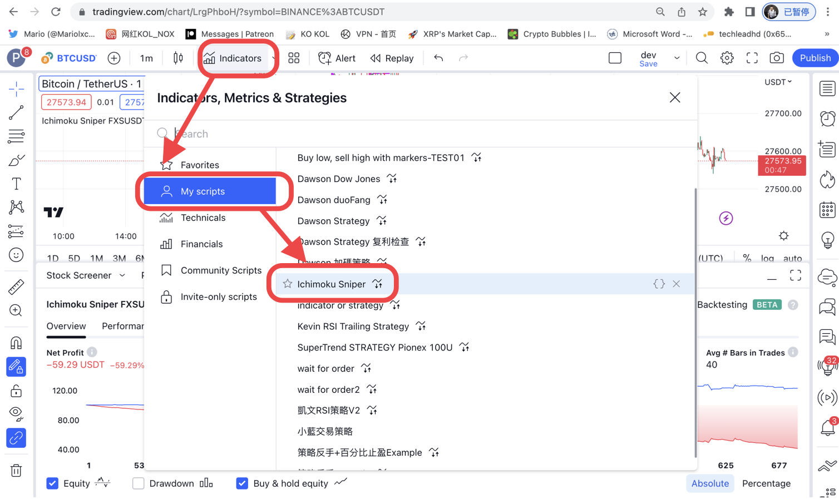Uncheck Buy & hold equity checkbox
This screenshot has width=839, height=504.
242,483
